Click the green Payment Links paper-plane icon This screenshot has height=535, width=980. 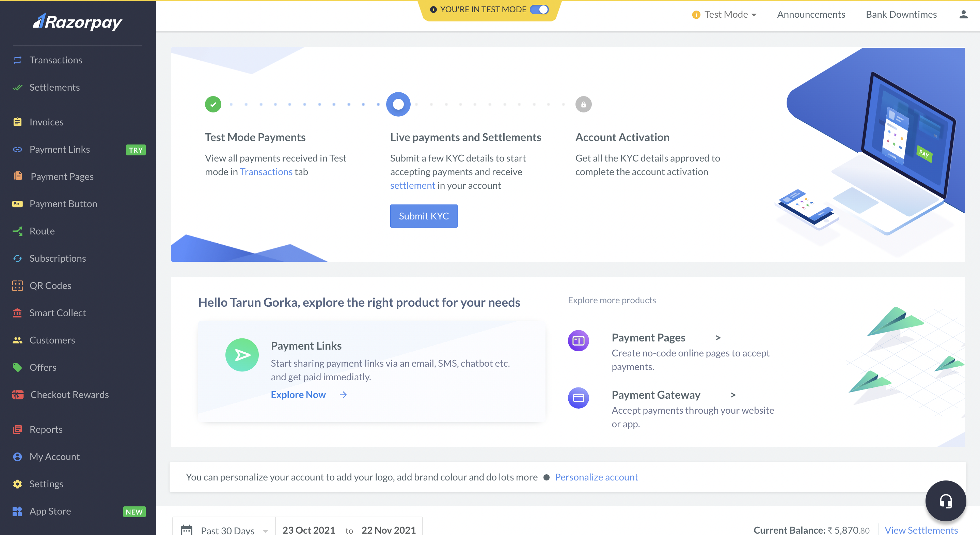point(242,355)
